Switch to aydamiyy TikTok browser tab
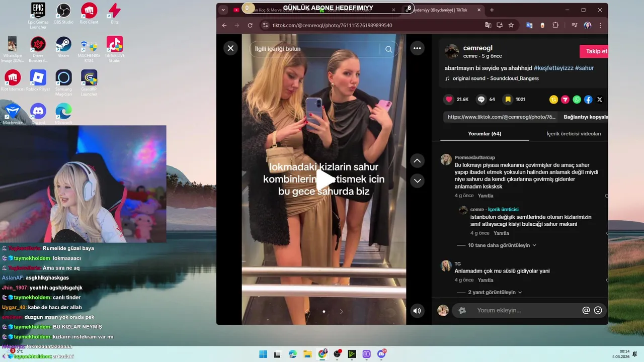 (x=443, y=10)
